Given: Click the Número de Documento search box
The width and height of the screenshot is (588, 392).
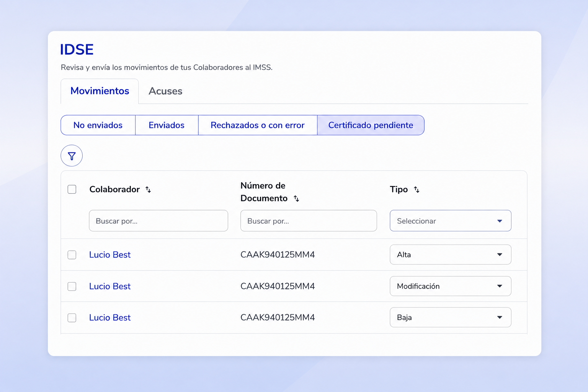Looking at the screenshot, I should click(x=309, y=221).
